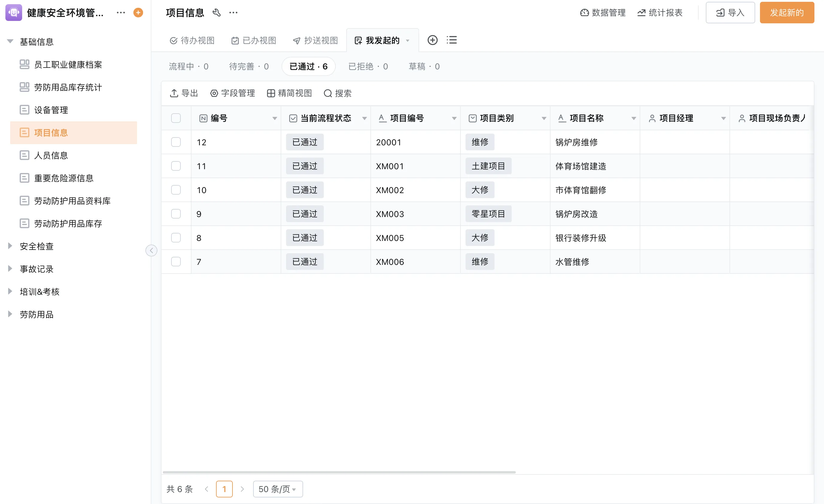This screenshot has height=504, width=824.
Task: Switch to 精简视图 compact view
Action: coord(289,93)
